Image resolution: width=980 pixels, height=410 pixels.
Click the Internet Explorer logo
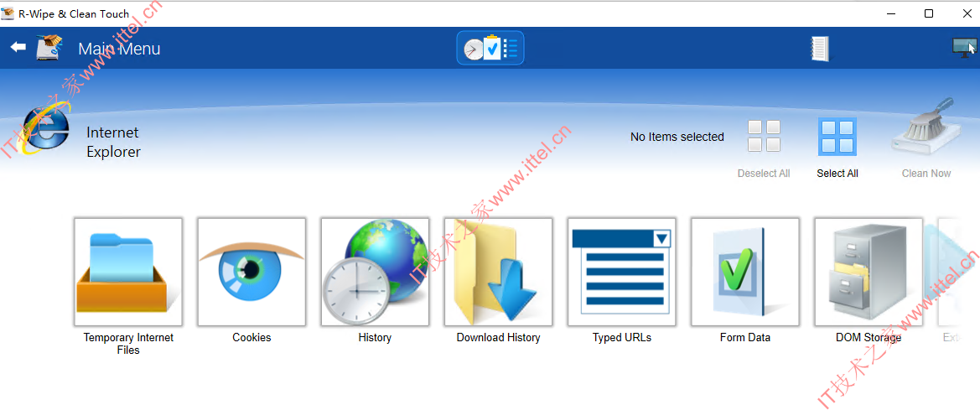(44, 127)
